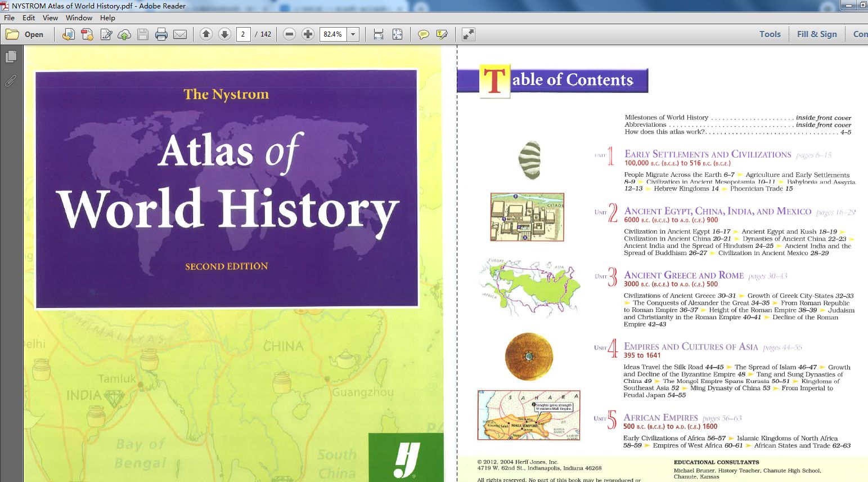Go to next page with down arrow
The width and height of the screenshot is (868, 482).
[224, 34]
